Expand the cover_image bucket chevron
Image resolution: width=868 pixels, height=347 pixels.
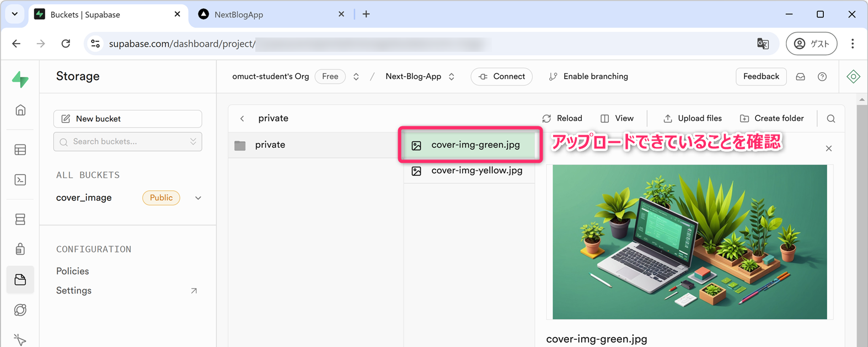198,198
